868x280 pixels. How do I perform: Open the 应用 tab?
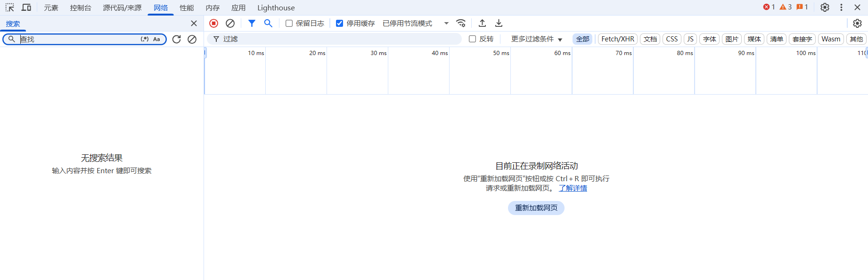point(238,8)
